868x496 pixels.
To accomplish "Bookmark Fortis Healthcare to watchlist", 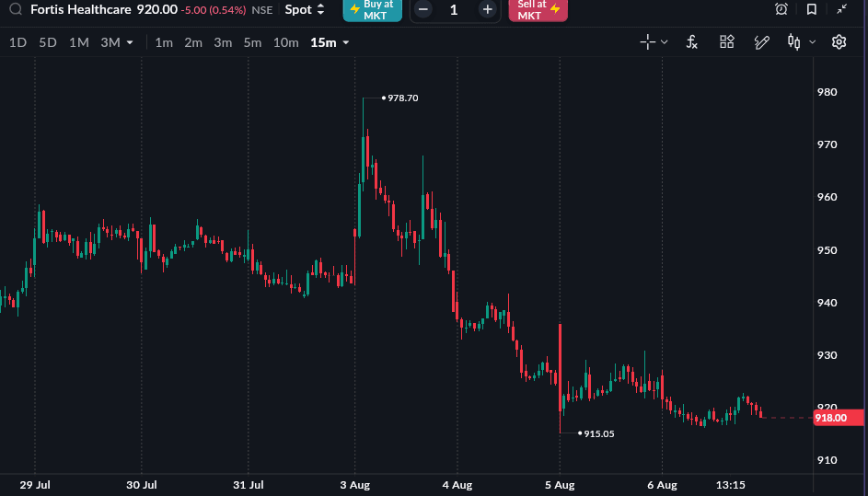I will [812, 9].
